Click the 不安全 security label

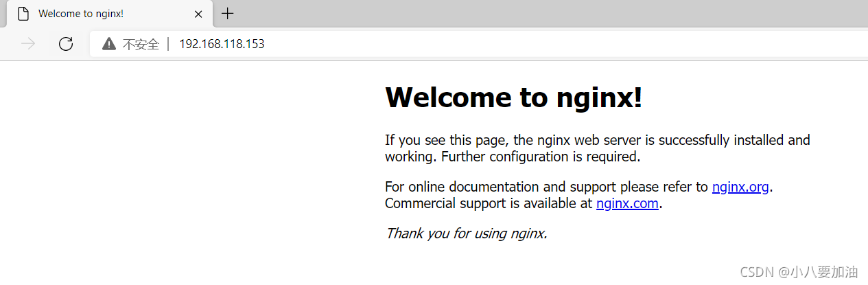tap(141, 44)
